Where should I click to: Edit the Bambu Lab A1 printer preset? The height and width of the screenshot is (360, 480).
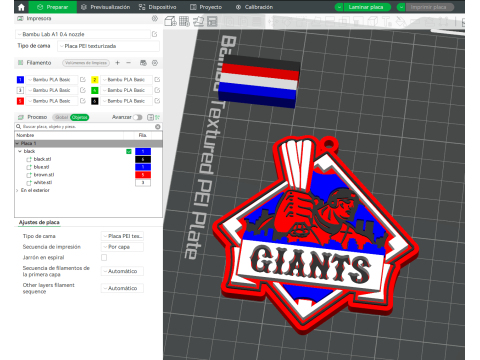pyautogui.click(x=155, y=34)
